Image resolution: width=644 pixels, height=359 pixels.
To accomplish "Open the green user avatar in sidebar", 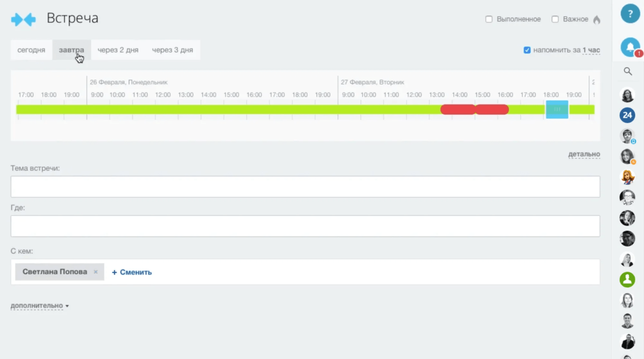I will [627, 280].
